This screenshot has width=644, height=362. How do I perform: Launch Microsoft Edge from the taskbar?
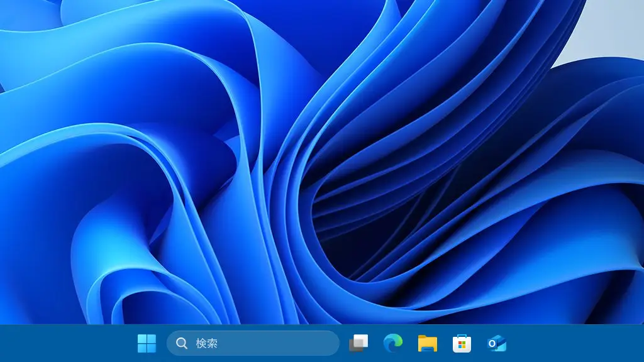[x=393, y=343]
